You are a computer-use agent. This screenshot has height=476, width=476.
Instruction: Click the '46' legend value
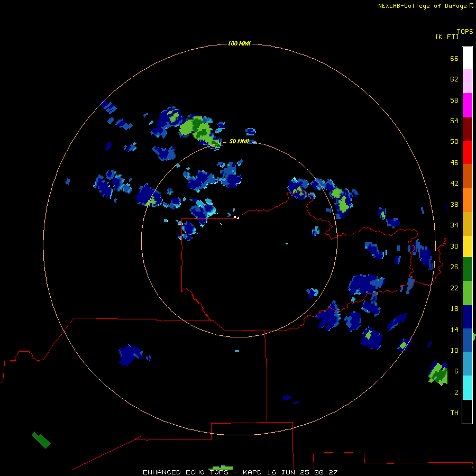(x=454, y=163)
